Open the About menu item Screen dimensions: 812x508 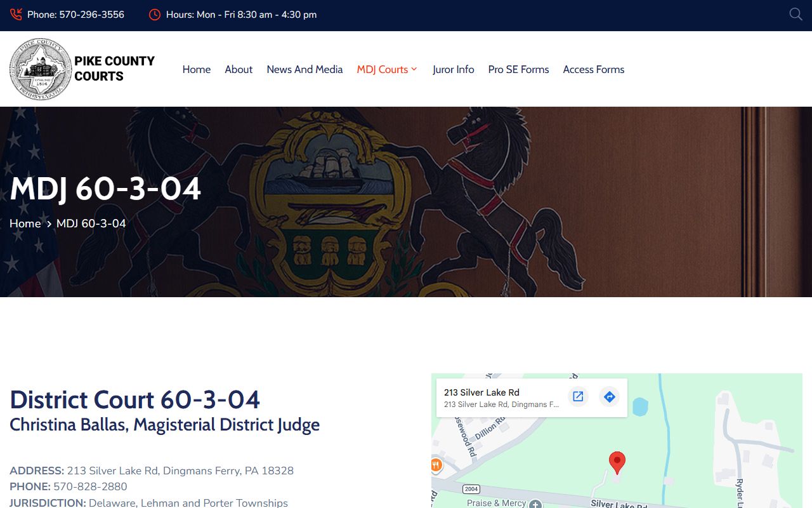pyautogui.click(x=239, y=69)
